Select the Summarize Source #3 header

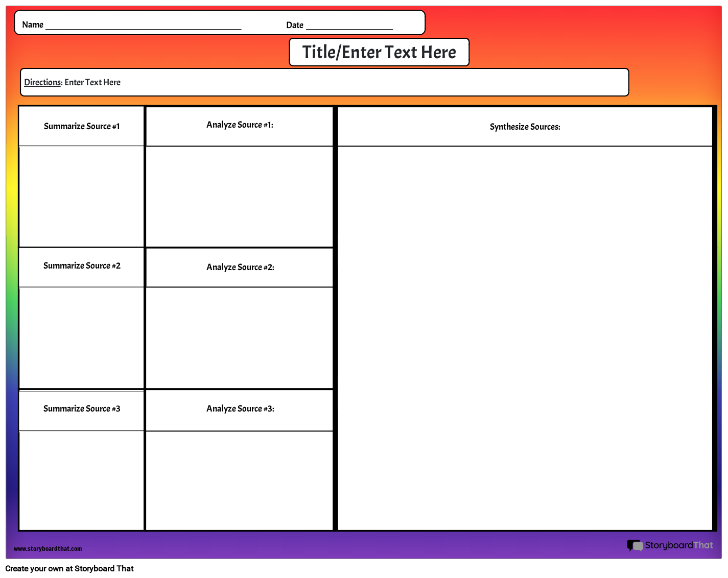(x=82, y=409)
